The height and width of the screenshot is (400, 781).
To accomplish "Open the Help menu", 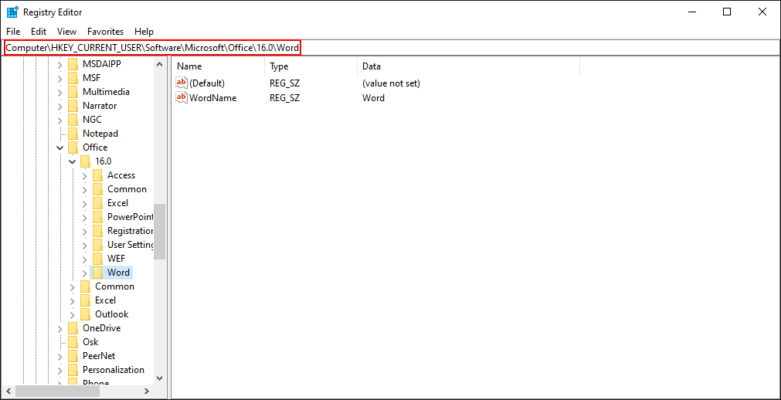I will 144,31.
